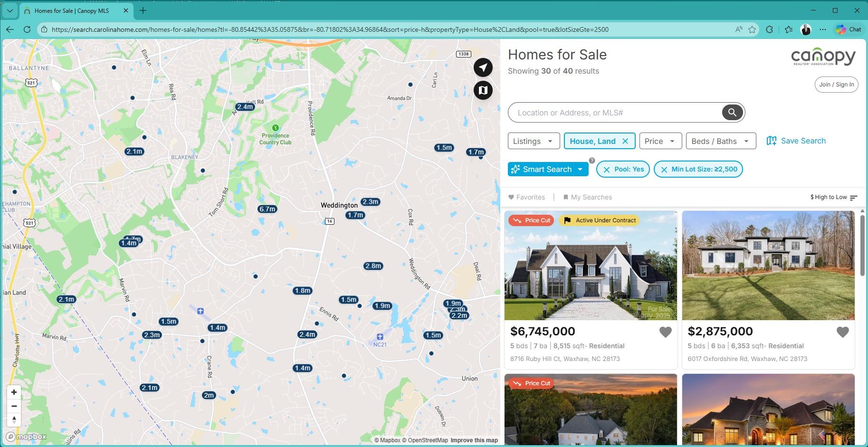This screenshot has height=447, width=868.
Task: Open the 6017 Oxfordshire Rd listing photo
Action: click(768, 266)
